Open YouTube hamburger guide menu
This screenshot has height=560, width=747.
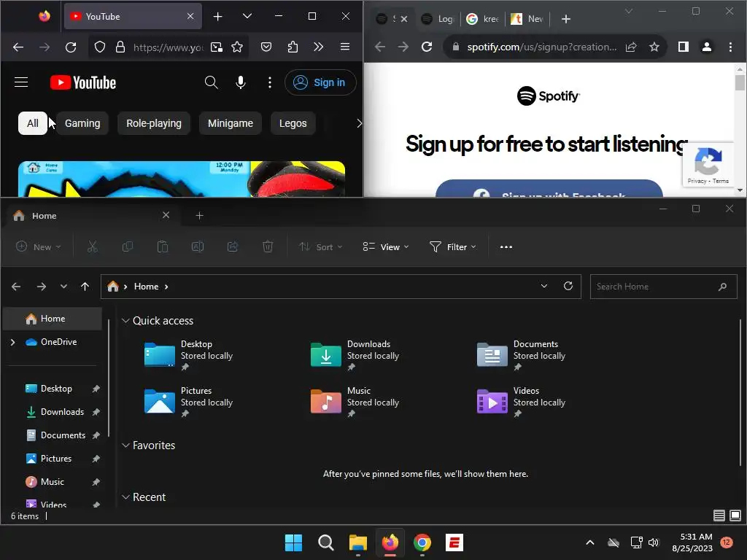[x=21, y=82]
